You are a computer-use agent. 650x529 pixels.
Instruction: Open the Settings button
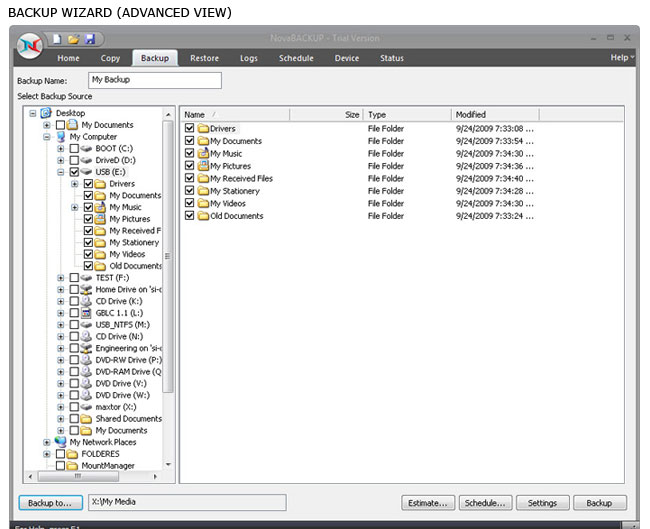pos(543,503)
